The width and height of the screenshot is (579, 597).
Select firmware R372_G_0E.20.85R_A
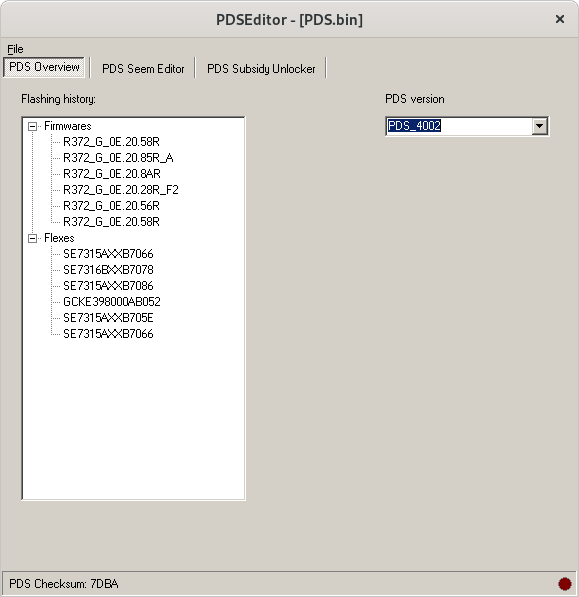pos(118,158)
